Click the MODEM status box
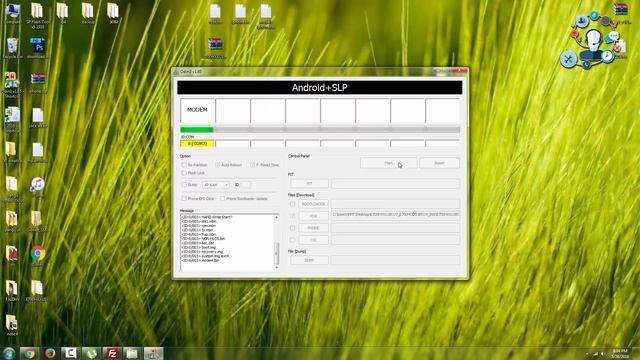The height and width of the screenshot is (360, 640). pyautogui.click(x=198, y=110)
